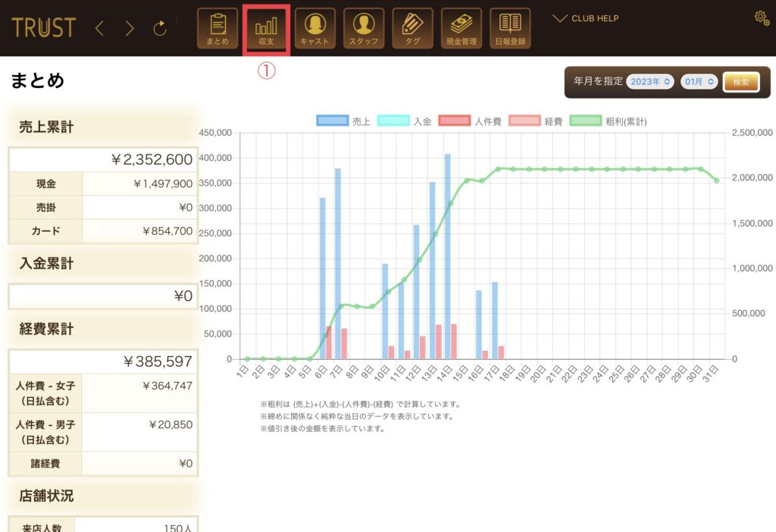Viewport: 776px width, 532px height.
Task: Go back with the left arrow
Action: pyautogui.click(x=99, y=28)
